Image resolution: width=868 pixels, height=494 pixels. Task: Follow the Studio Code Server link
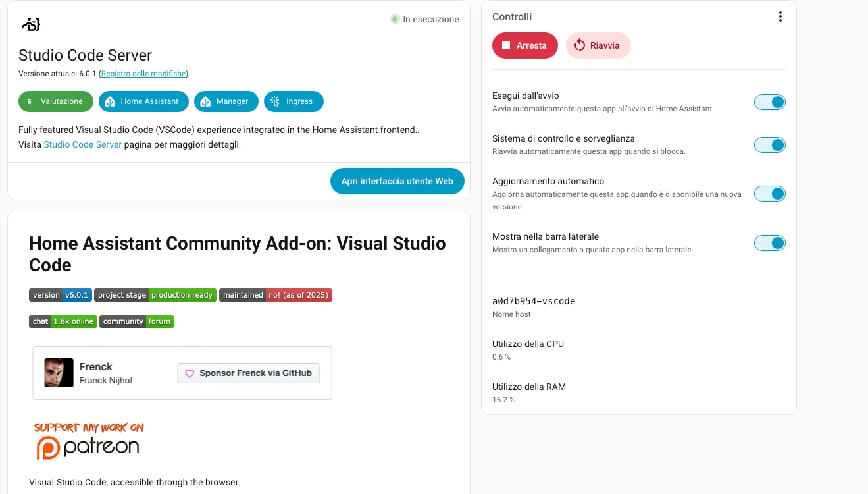pos(82,144)
